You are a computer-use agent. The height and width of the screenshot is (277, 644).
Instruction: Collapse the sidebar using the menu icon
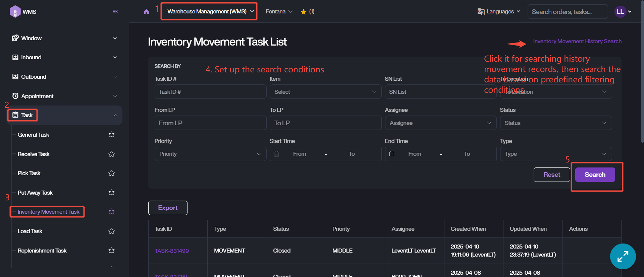point(115,12)
